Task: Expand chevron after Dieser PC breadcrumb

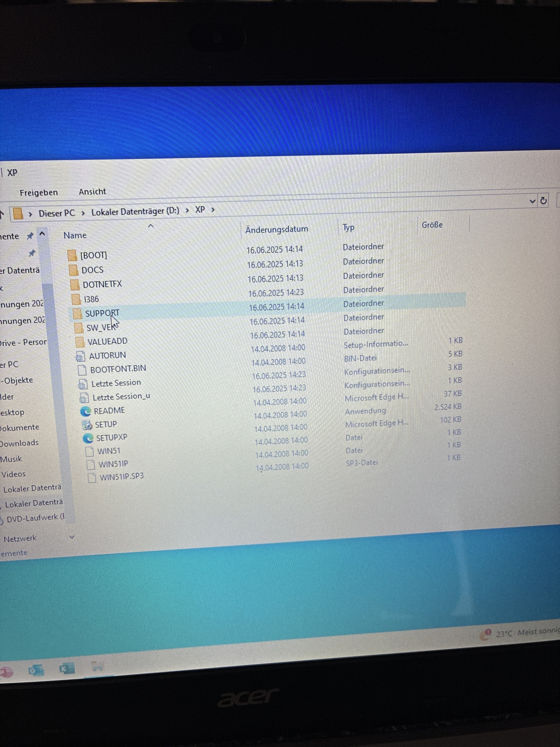Action: (83, 213)
